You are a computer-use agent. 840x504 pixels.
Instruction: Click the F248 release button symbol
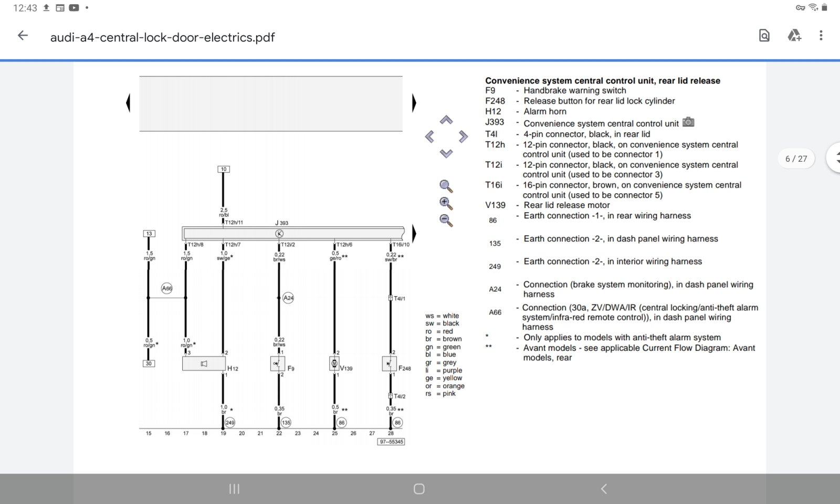tap(389, 363)
